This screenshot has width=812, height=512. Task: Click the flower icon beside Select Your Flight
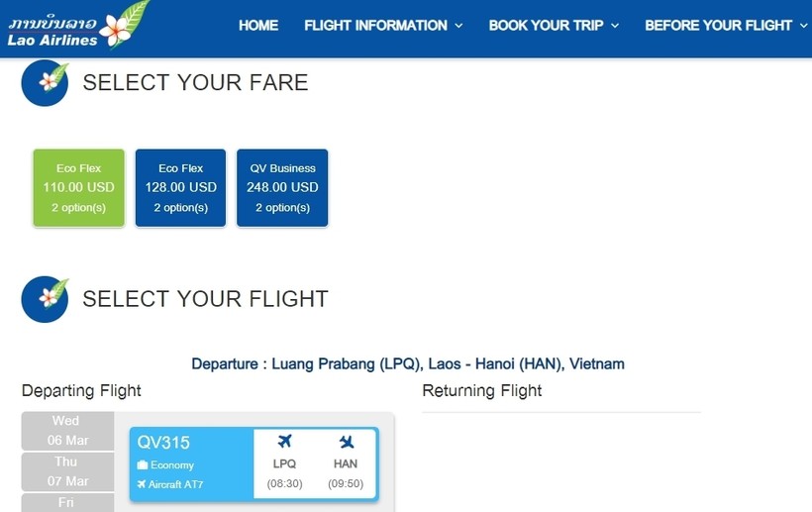[45, 299]
